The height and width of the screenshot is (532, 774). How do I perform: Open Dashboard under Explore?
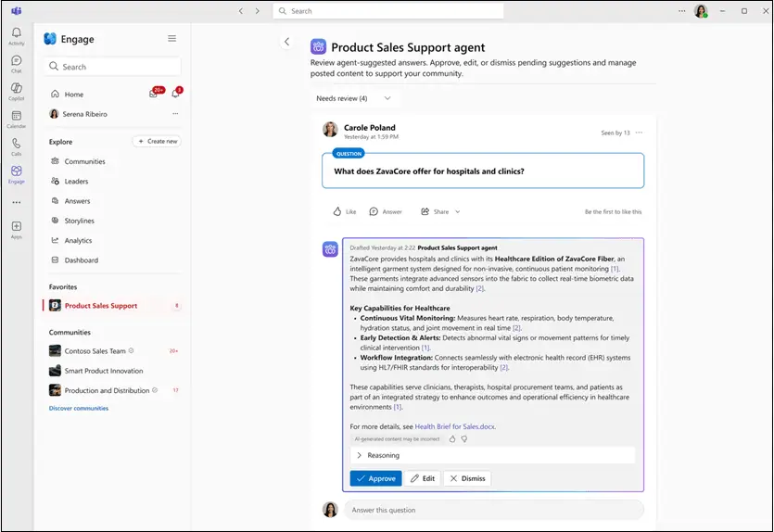tap(81, 260)
